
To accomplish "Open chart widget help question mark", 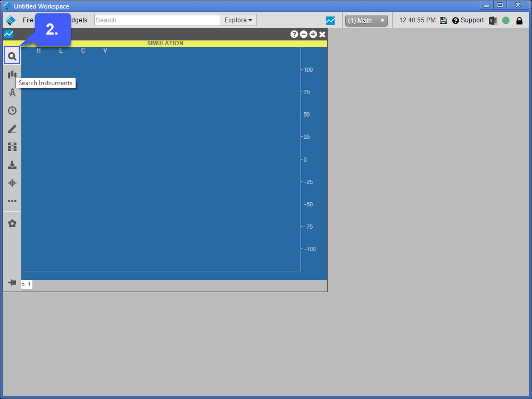I will tap(294, 34).
